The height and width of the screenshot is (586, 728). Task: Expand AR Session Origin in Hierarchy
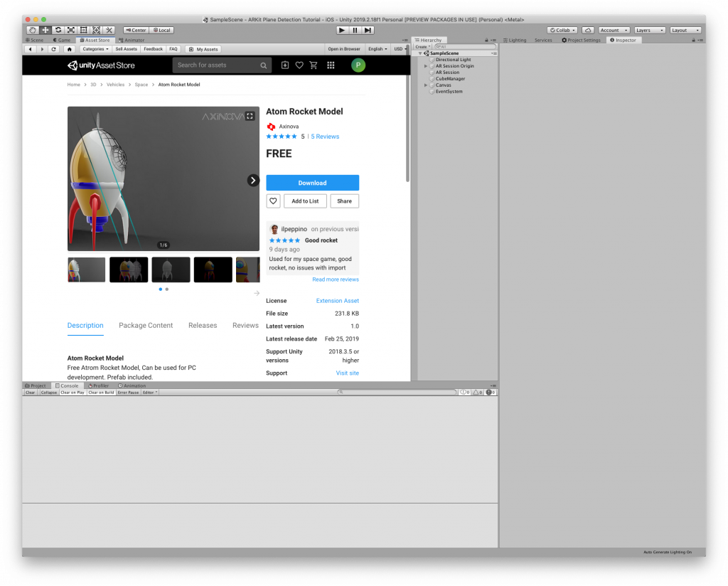[x=426, y=66]
